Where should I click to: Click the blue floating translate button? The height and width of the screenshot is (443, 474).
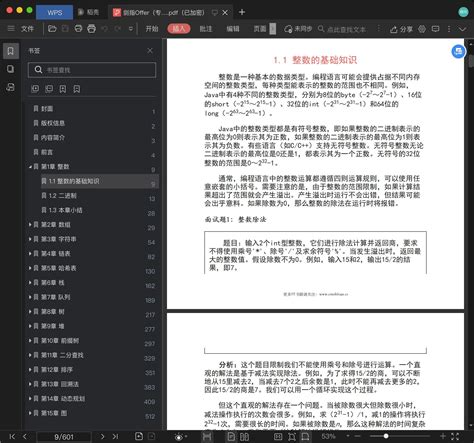[458, 52]
